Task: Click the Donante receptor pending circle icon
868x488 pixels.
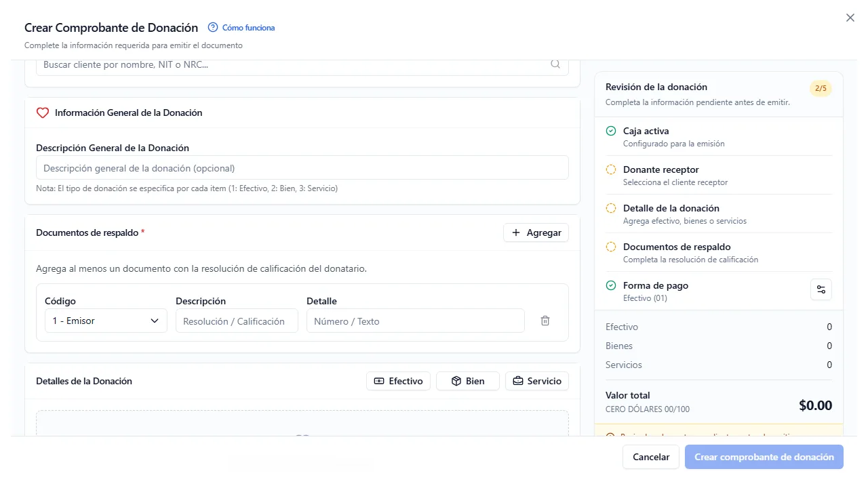Action: point(611,169)
